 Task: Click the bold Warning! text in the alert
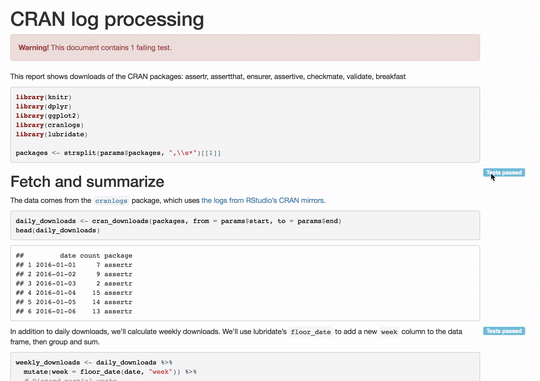tap(34, 48)
